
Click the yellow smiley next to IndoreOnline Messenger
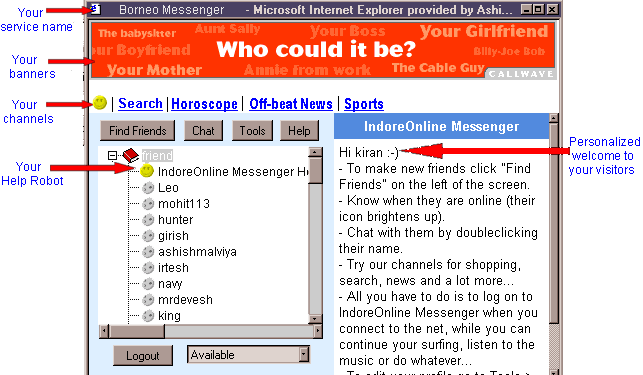(147, 171)
